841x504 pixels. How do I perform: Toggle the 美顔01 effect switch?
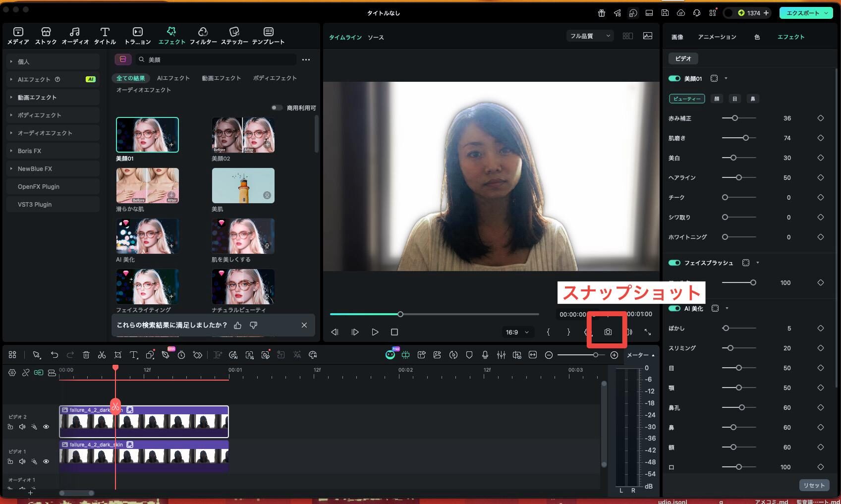point(674,78)
